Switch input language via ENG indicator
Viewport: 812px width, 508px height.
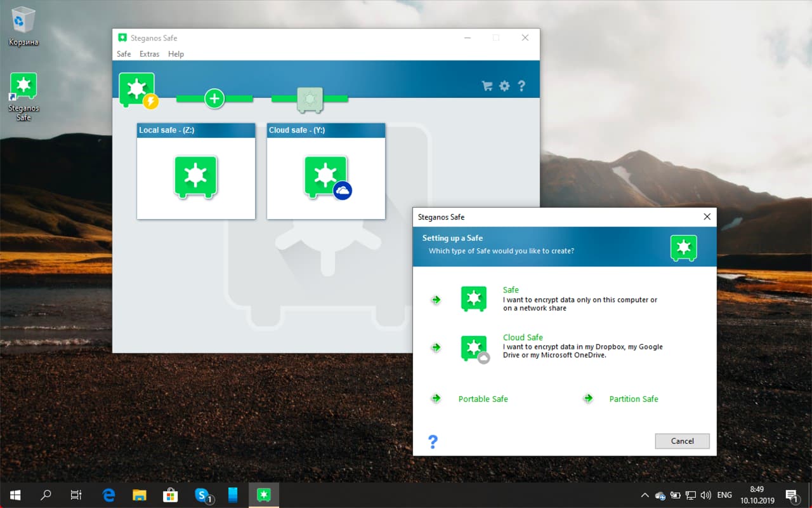724,495
